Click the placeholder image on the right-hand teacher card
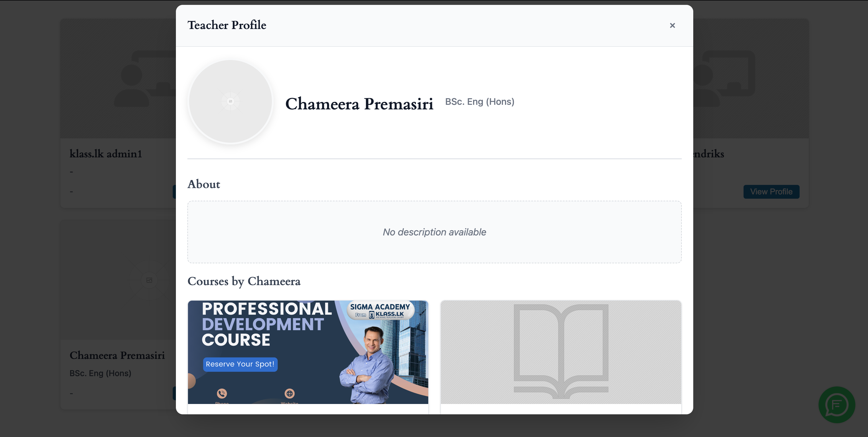 pos(751,78)
